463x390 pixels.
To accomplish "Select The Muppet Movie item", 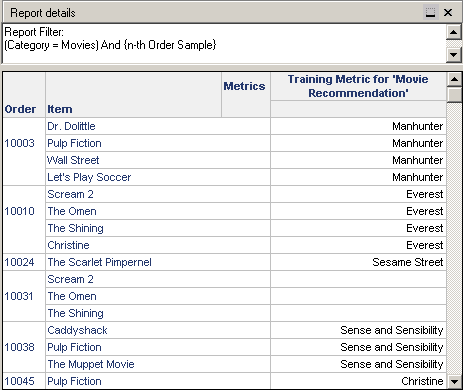I will click(x=158, y=364).
